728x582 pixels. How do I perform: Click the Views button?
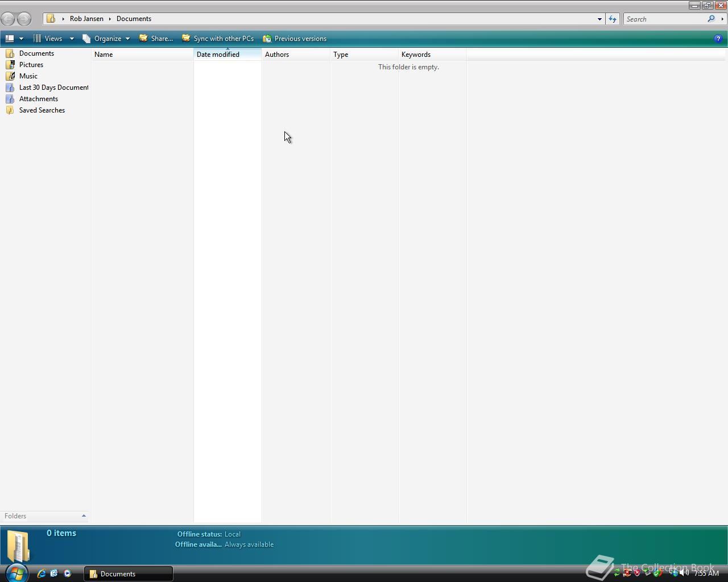pos(48,39)
